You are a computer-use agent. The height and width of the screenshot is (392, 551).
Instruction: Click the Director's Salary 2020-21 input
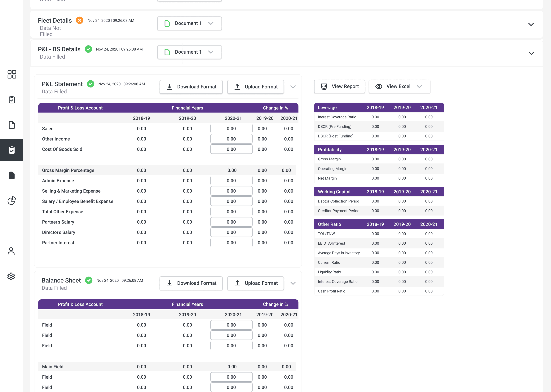click(231, 232)
